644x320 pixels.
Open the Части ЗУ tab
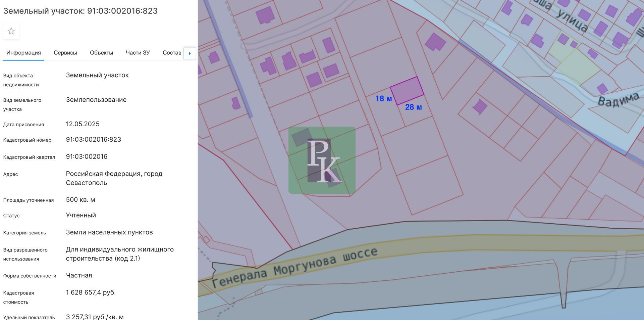[138, 53]
